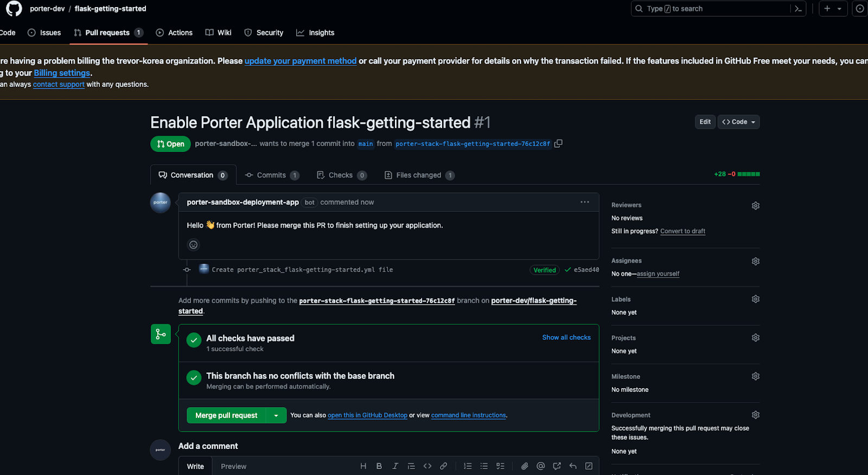Click Show all checks link
The width and height of the screenshot is (868, 475).
pos(566,338)
